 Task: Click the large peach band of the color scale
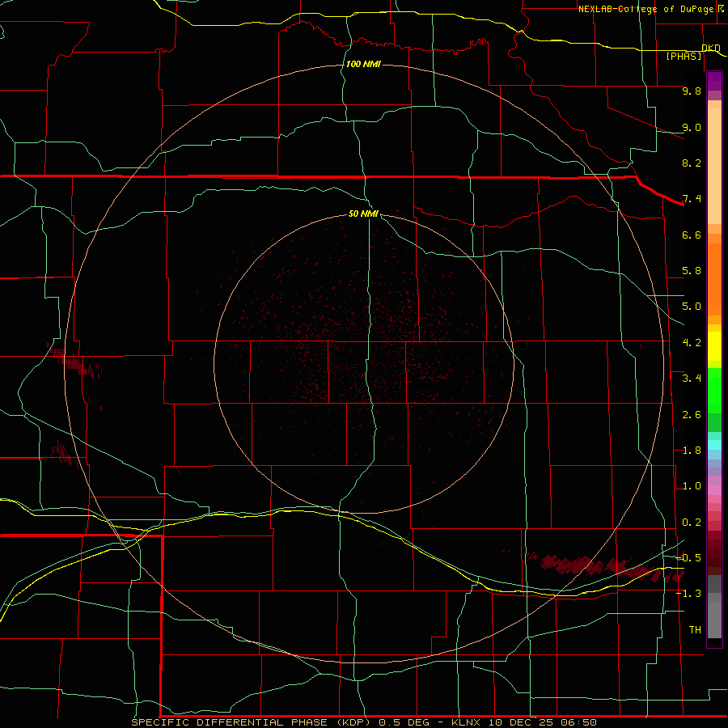click(x=714, y=166)
